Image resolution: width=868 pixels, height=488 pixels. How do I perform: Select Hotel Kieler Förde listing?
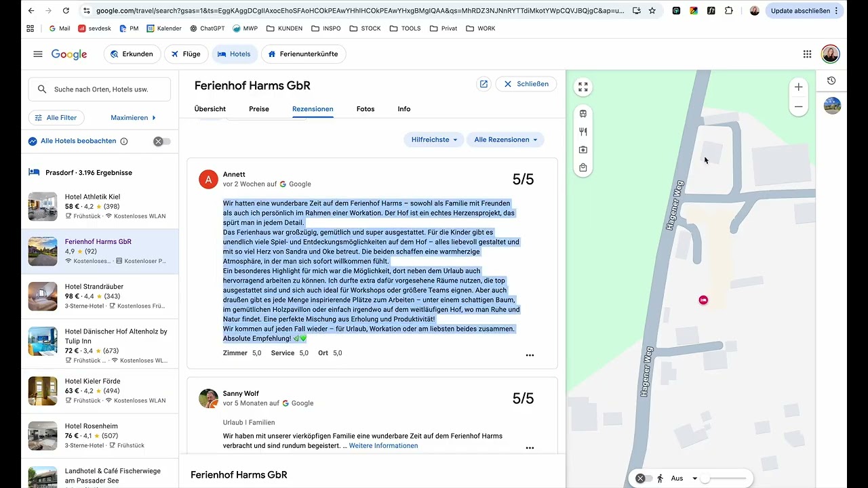click(100, 390)
